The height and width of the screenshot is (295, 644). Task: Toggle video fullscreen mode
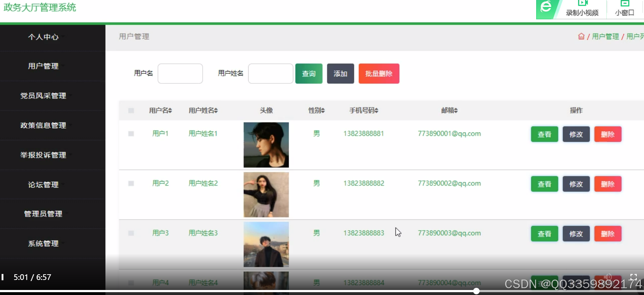[x=633, y=277]
